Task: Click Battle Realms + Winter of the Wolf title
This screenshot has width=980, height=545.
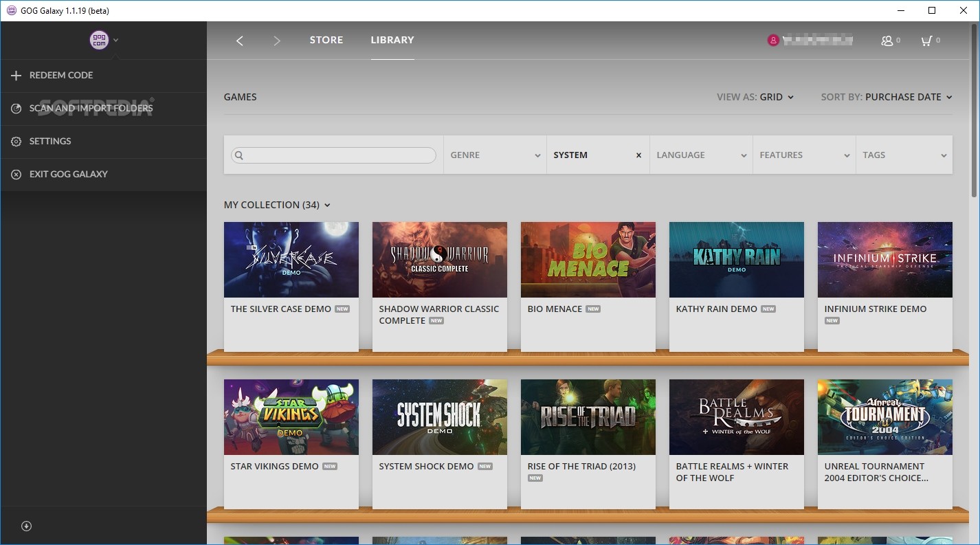Action: point(732,472)
